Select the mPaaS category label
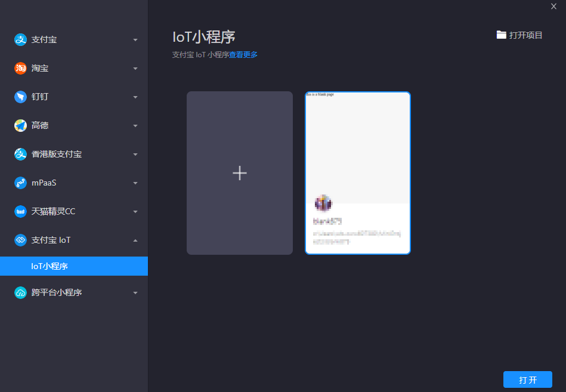The image size is (566, 392). coord(44,183)
